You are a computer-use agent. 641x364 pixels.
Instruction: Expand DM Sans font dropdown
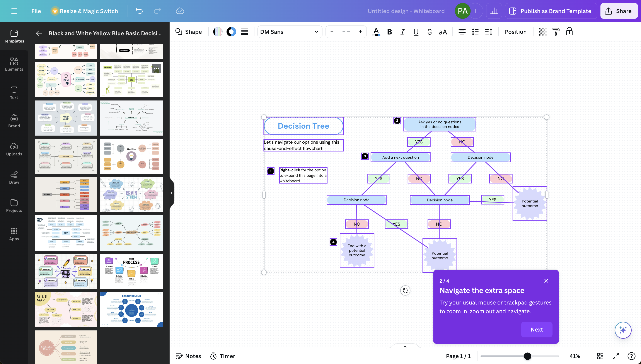tap(290, 32)
